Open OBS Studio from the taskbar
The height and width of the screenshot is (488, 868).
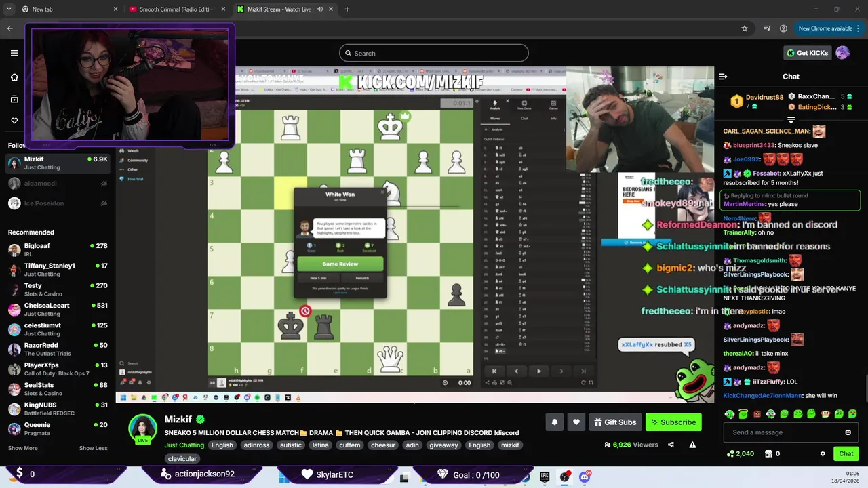coord(564,476)
